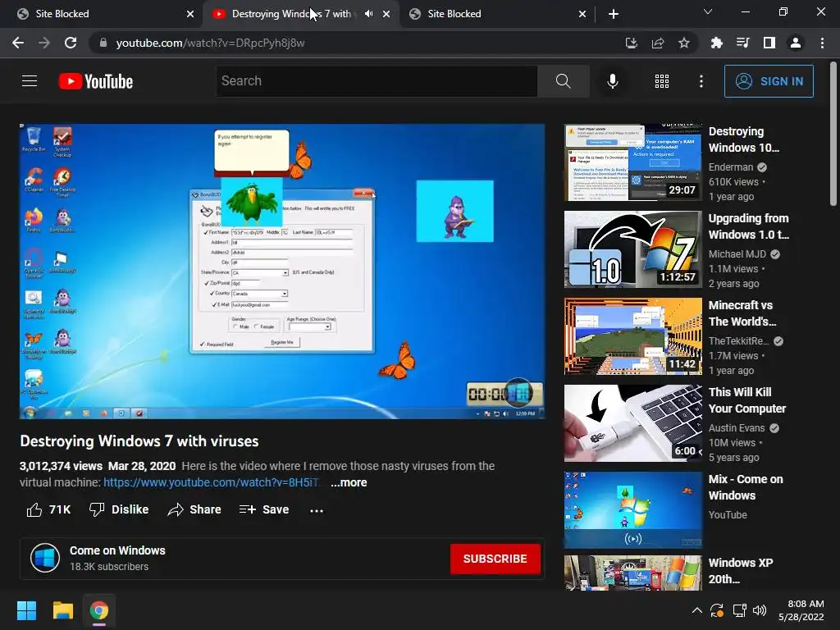Click the Austin Evans channel name
The height and width of the screenshot is (630, 840).
[737, 428]
